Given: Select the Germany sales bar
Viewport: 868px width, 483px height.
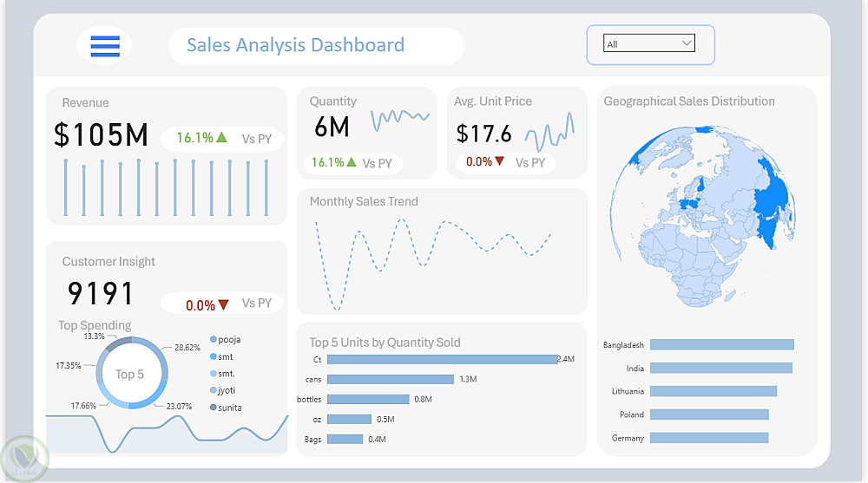Looking at the screenshot, I should pyautogui.click(x=709, y=438).
